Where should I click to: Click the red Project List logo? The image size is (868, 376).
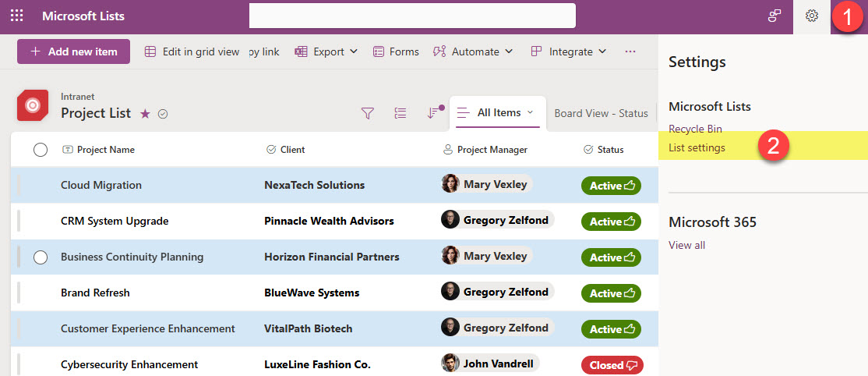click(x=33, y=105)
